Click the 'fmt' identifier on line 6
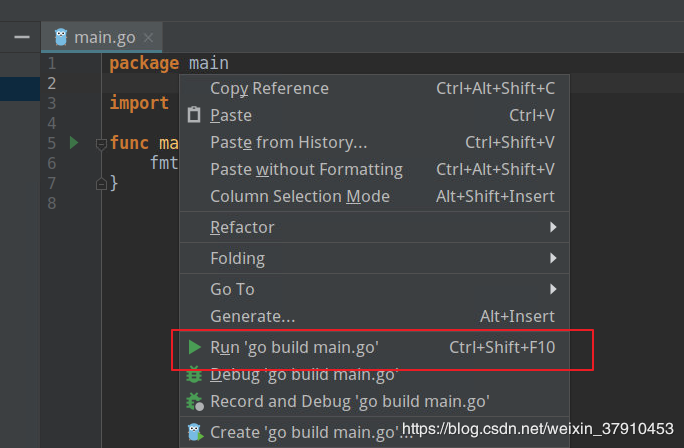 [164, 163]
